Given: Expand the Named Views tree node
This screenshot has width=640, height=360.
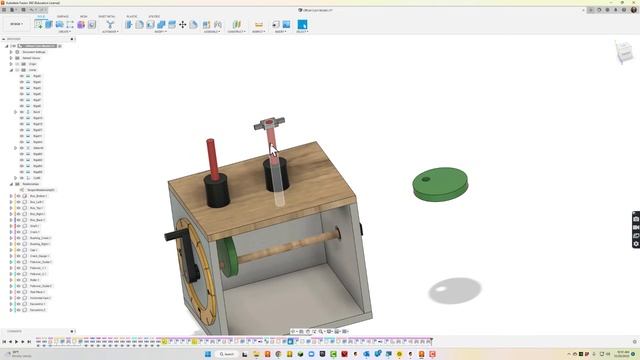Looking at the screenshot, I should click(11, 58).
